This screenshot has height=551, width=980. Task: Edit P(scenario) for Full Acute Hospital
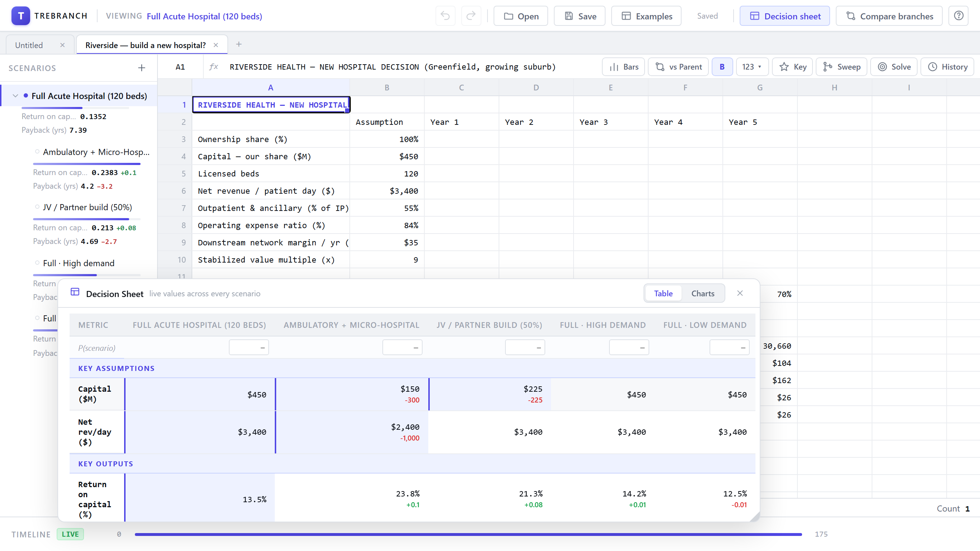pyautogui.click(x=249, y=347)
